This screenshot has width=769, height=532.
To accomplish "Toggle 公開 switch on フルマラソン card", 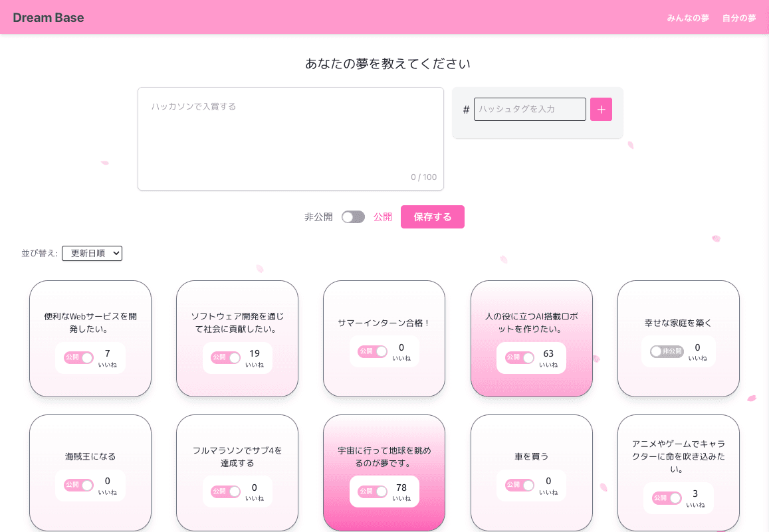I will pos(225,491).
